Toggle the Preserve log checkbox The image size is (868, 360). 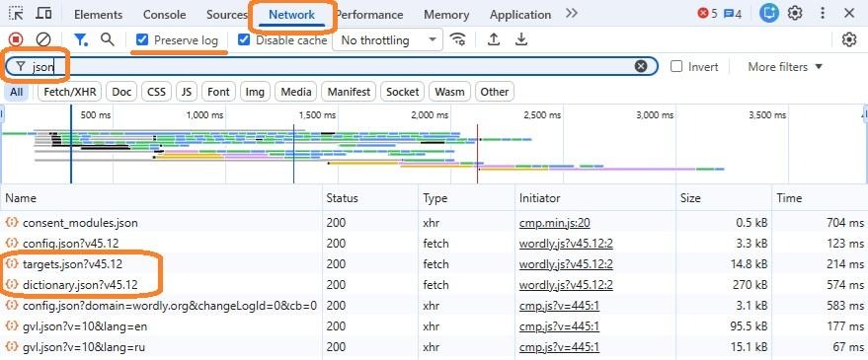pyautogui.click(x=142, y=39)
